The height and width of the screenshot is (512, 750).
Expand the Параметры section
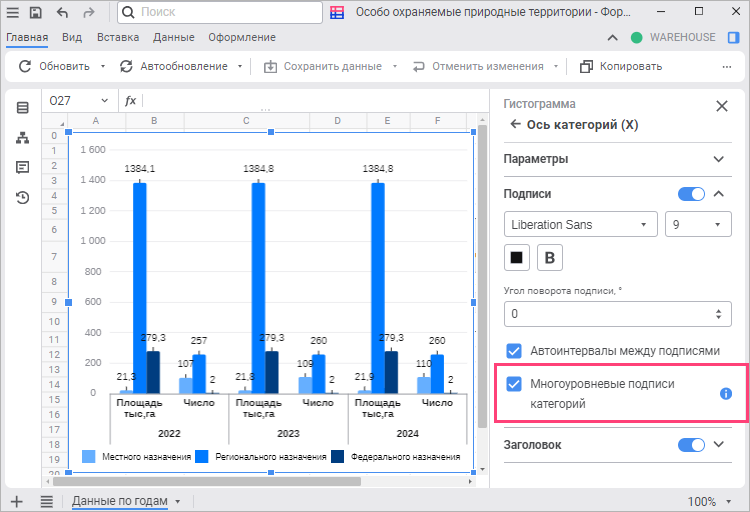tap(718, 159)
